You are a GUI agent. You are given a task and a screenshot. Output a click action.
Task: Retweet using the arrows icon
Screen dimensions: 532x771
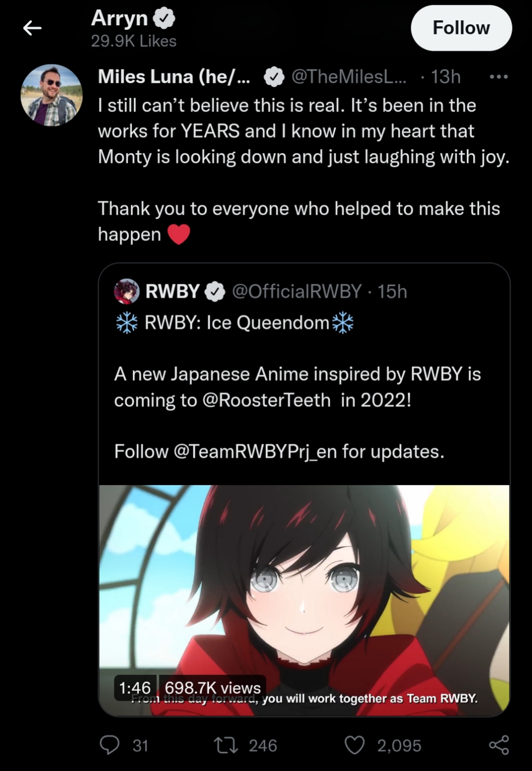[x=226, y=745]
